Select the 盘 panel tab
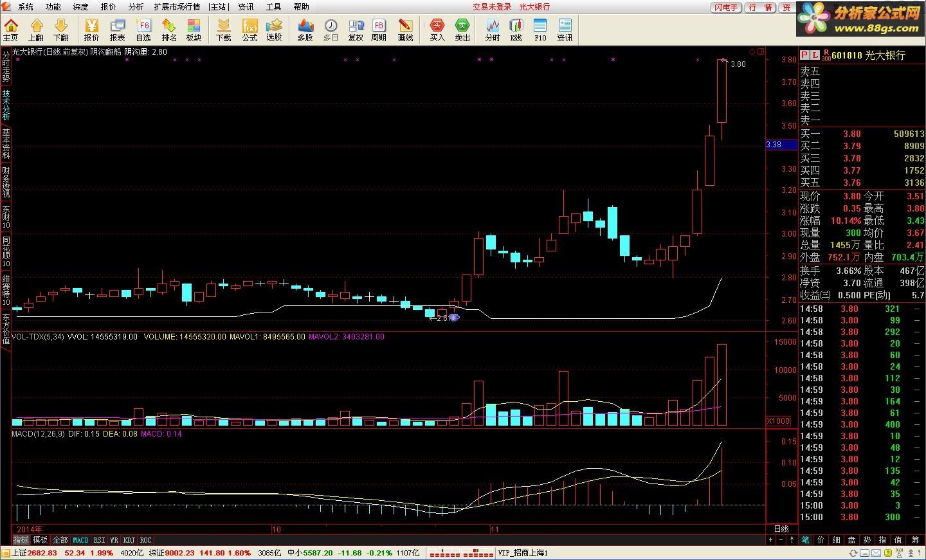The image size is (926, 560). [x=852, y=540]
